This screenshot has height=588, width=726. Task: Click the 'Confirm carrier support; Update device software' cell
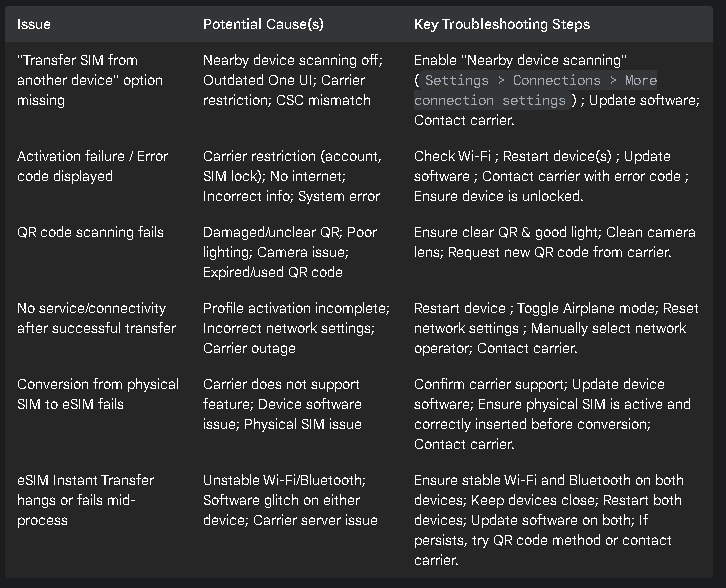(552, 414)
